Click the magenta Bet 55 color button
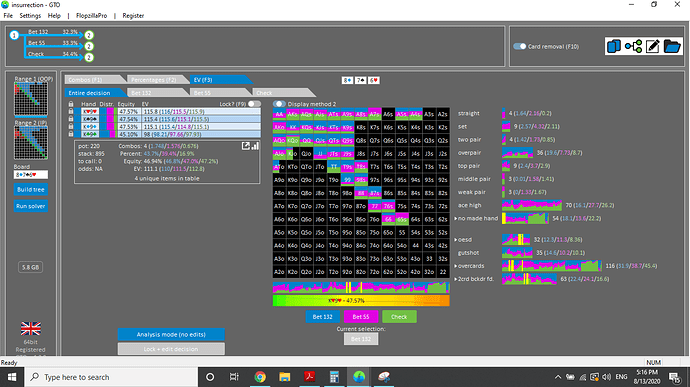The image size is (690, 387). (x=361, y=317)
